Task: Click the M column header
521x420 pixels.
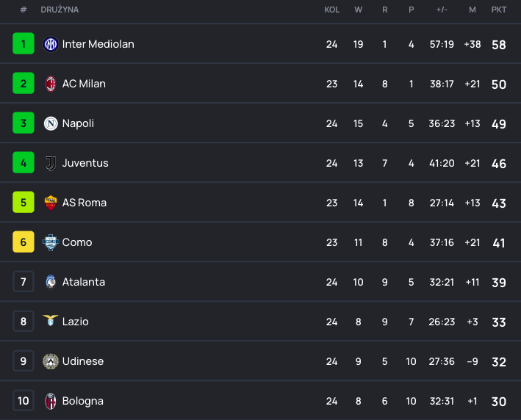Action: tap(473, 10)
